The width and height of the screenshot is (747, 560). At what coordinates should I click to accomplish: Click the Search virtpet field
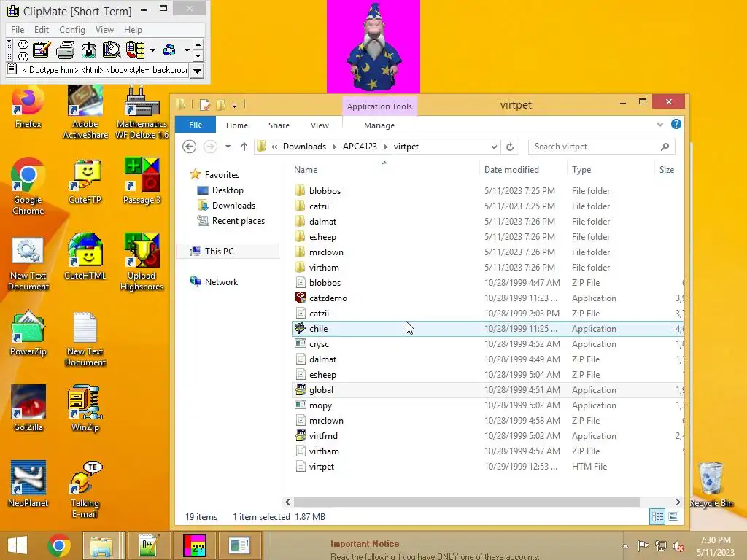point(602,147)
